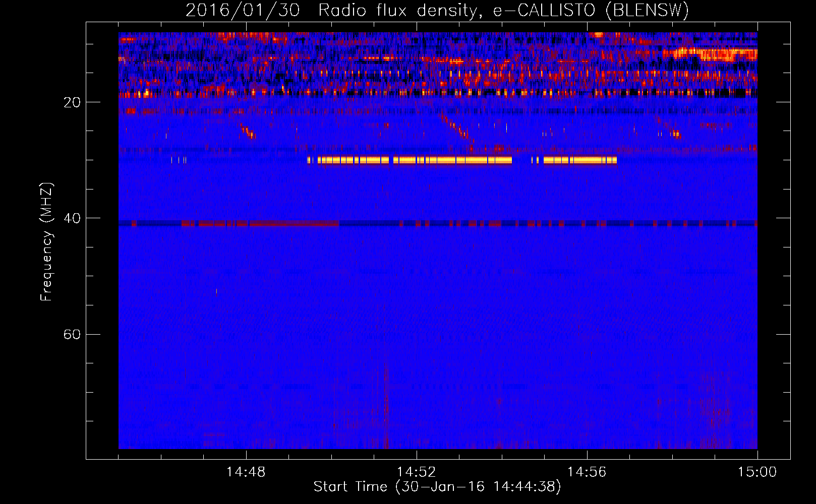Click the "20" frequency tick label
This screenshot has width=816, height=504.
[x=72, y=102]
